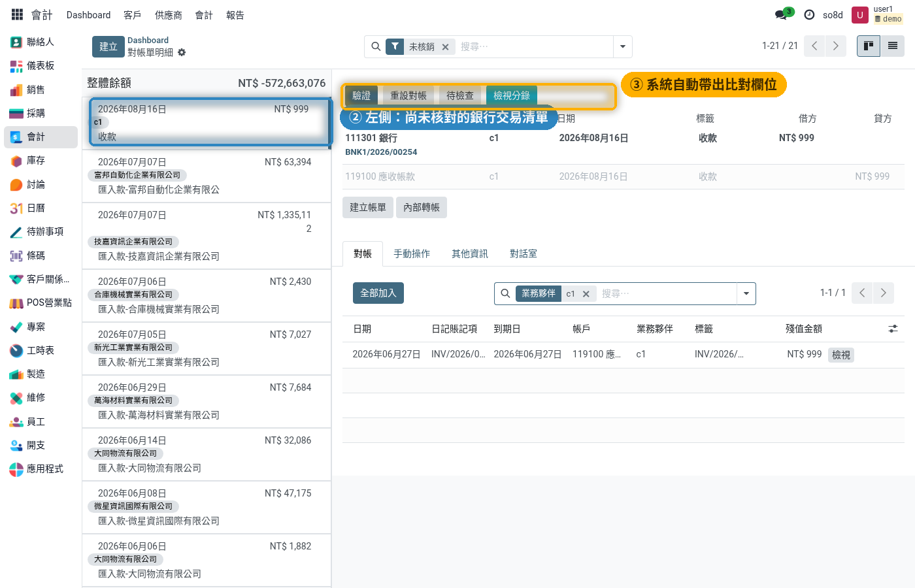Click the 檢視分錄 button
The width and height of the screenshot is (915, 588).
pos(512,95)
